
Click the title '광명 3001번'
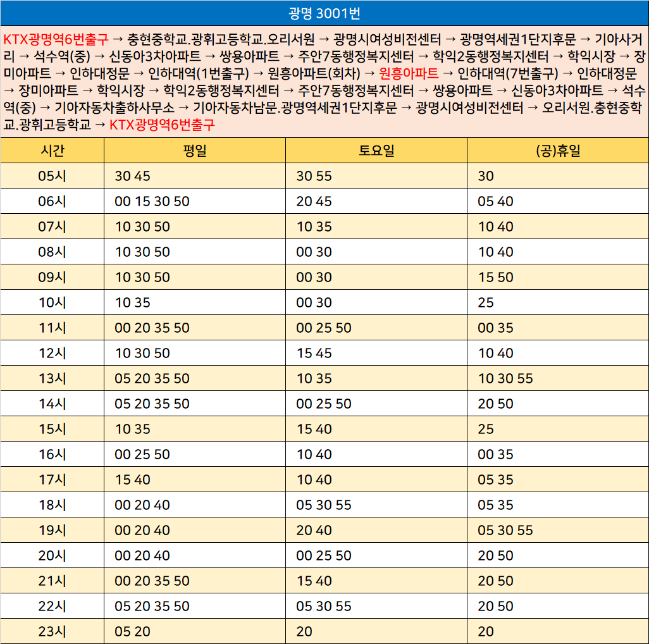324,13
